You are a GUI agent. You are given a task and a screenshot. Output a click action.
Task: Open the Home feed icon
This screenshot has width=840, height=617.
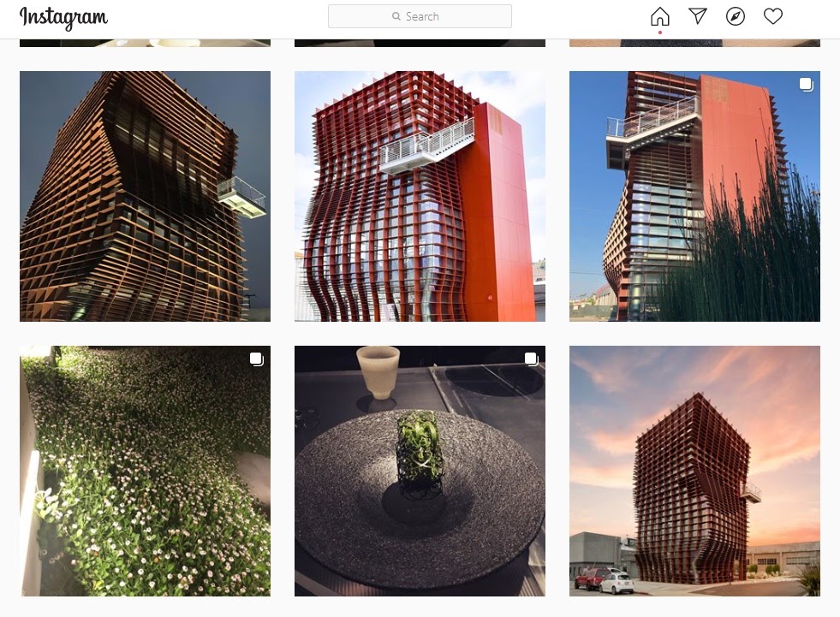click(659, 16)
